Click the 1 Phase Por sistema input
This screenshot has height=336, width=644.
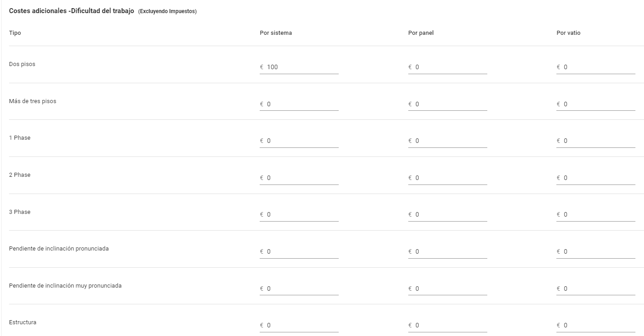click(299, 141)
